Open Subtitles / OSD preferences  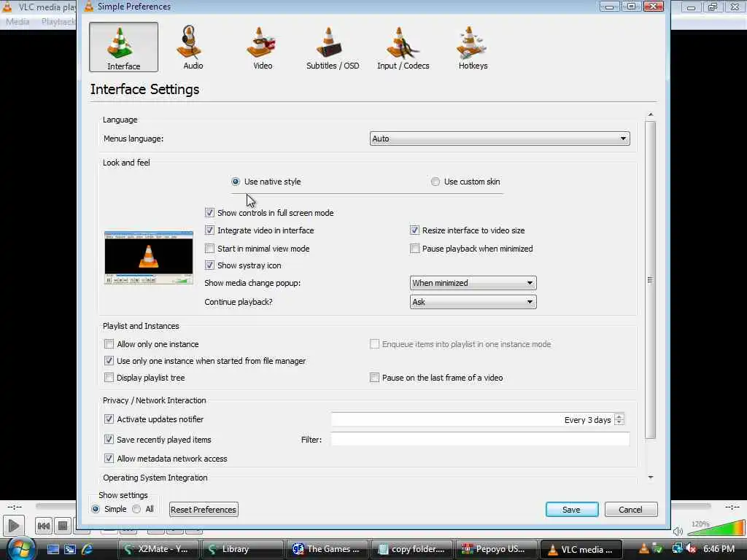pyautogui.click(x=333, y=47)
